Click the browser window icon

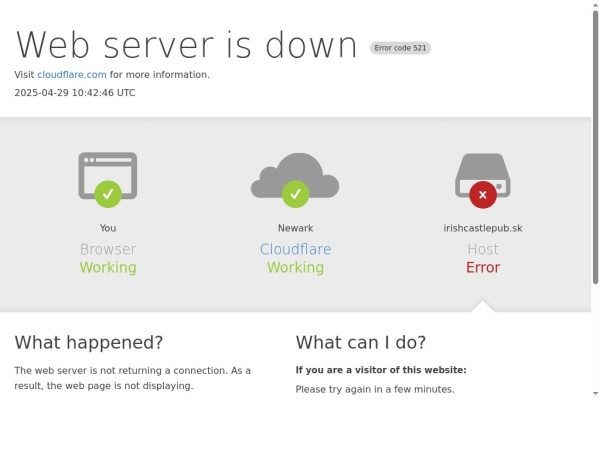(108, 176)
